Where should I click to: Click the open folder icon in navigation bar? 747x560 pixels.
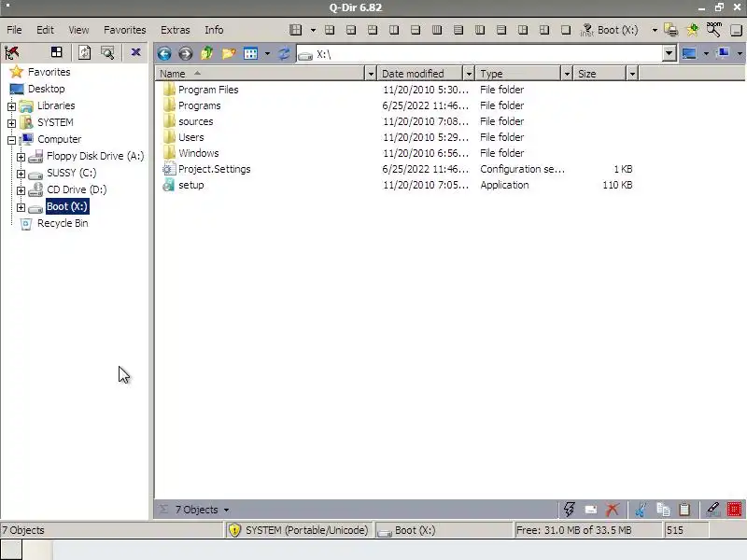pos(229,53)
